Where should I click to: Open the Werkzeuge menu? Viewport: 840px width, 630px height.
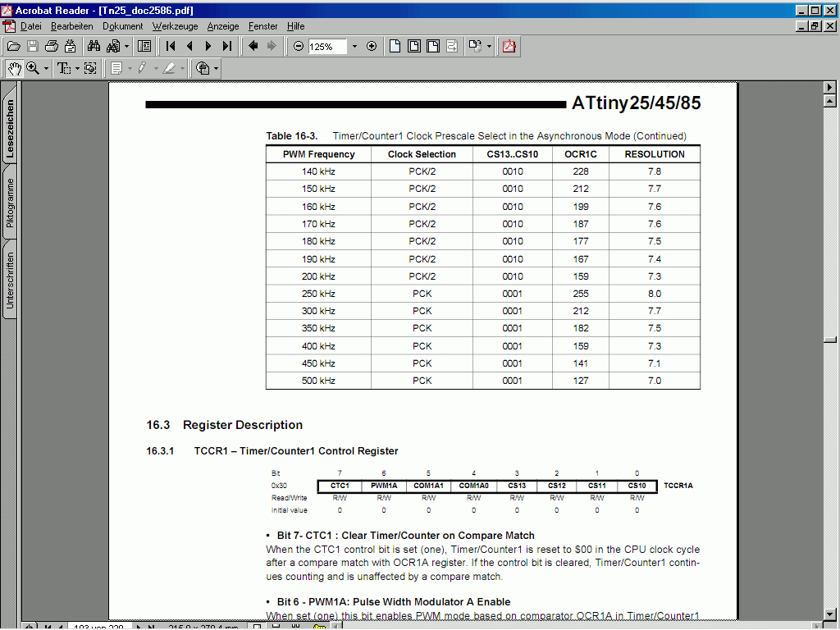175,26
